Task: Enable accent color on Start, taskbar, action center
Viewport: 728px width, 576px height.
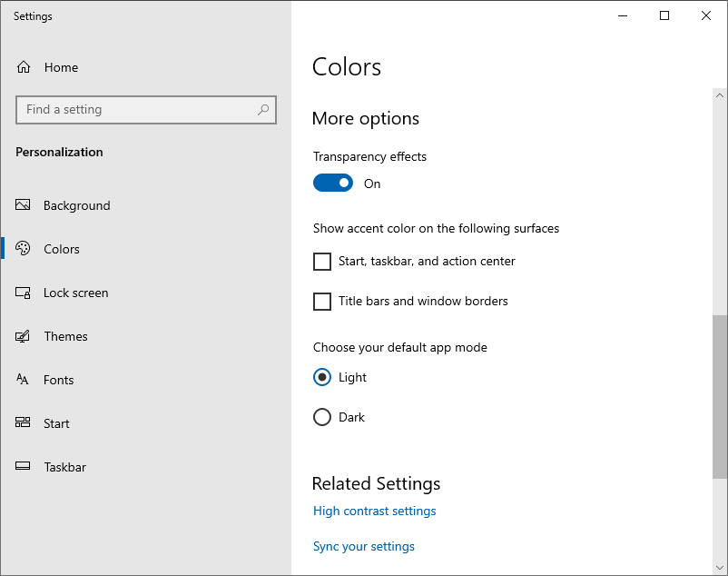Action: point(322,262)
